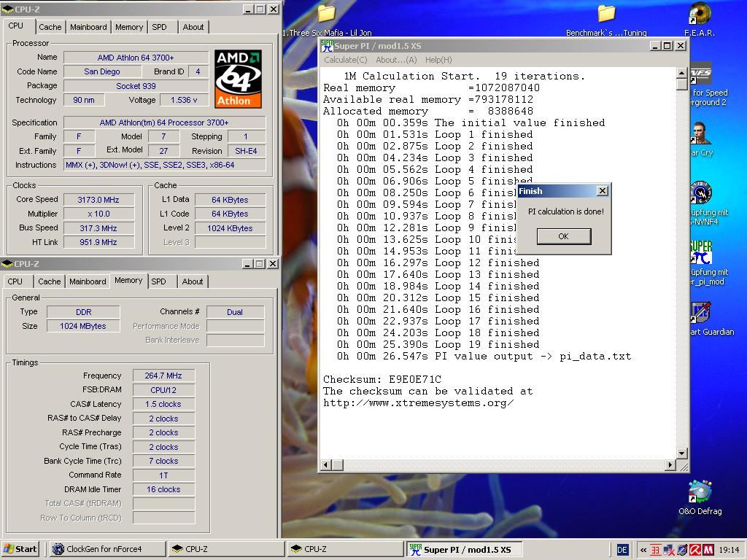Click the Checksum: E9E0E71C line

pyautogui.click(x=382, y=379)
